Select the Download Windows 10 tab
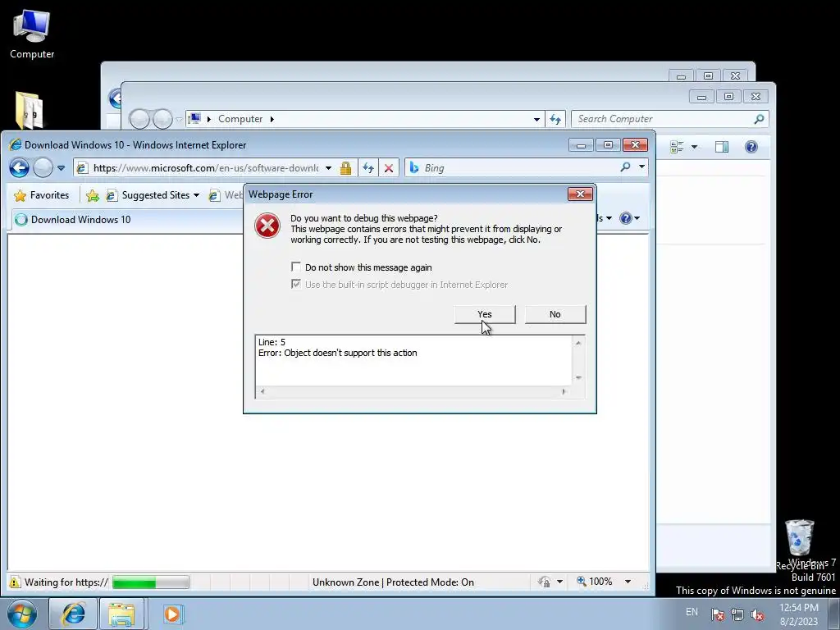This screenshot has width=840, height=630. [127, 220]
